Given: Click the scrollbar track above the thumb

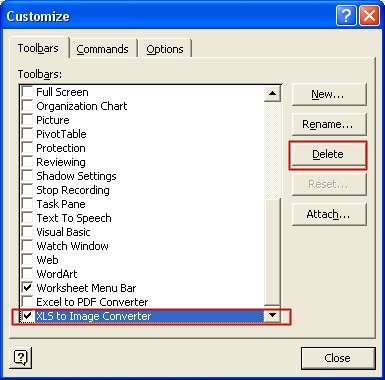Looking at the screenshot, I should click(x=272, y=150).
